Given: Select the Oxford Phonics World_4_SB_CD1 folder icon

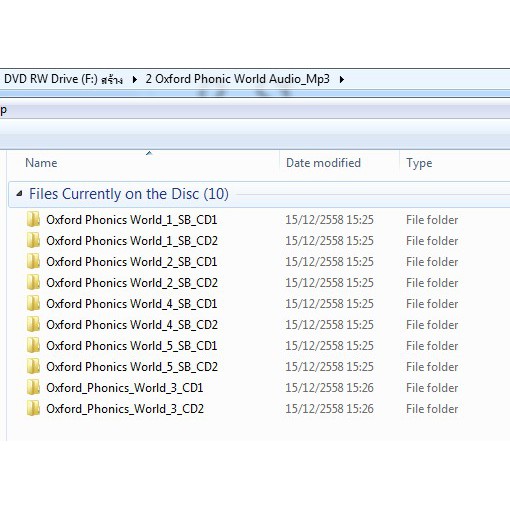Looking at the screenshot, I should pyautogui.click(x=33, y=303).
